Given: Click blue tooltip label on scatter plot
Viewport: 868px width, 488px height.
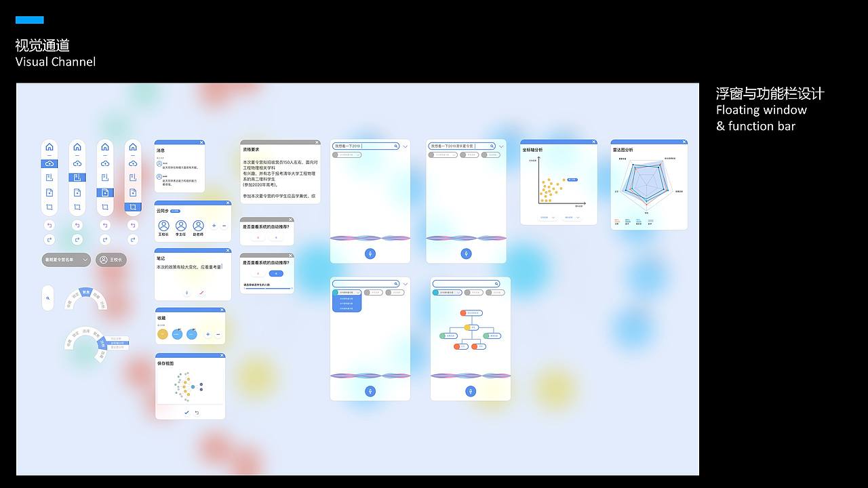Looking at the screenshot, I should pos(572,180).
